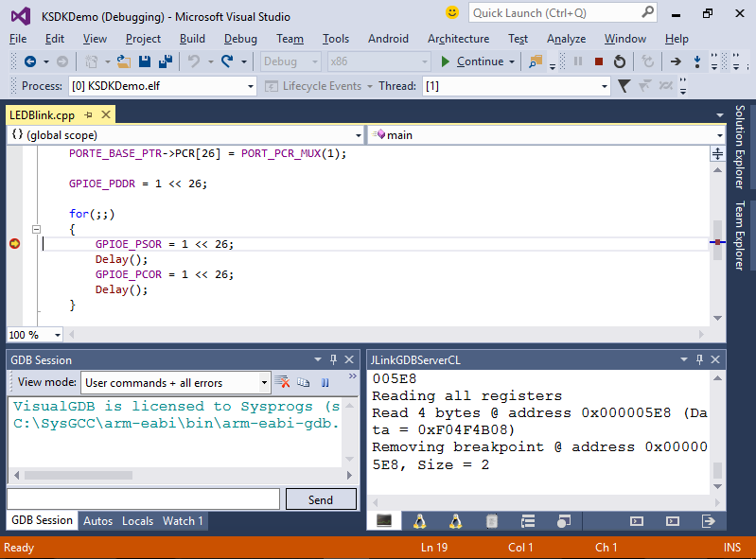Save the current file with the floppy icon

145,61
